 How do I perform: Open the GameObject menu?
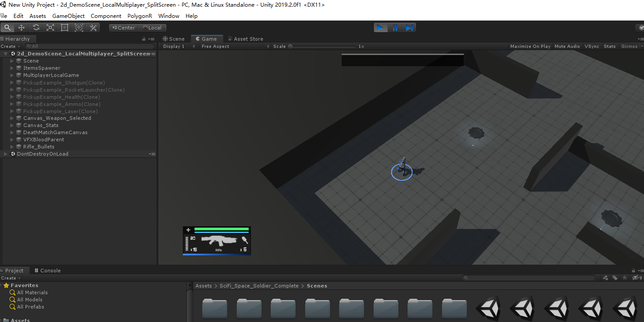pyautogui.click(x=68, y=16)
